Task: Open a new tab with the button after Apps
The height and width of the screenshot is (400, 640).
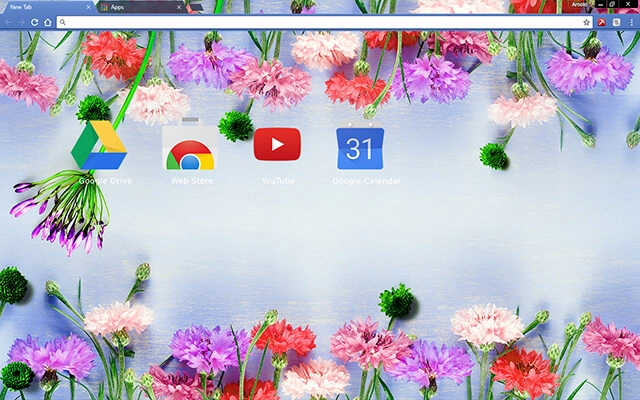Action: pos(196,7)
